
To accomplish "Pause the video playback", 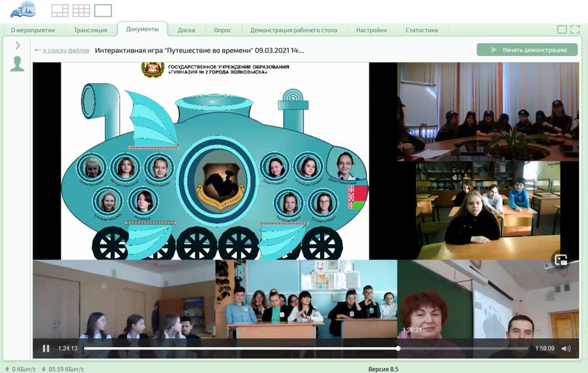I will tap(46, 348).
